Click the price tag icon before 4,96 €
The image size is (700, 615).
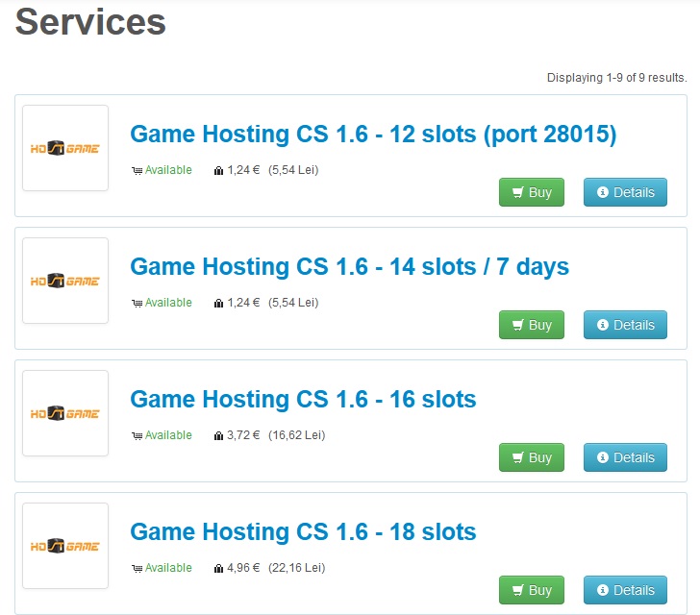click(218, 568)
